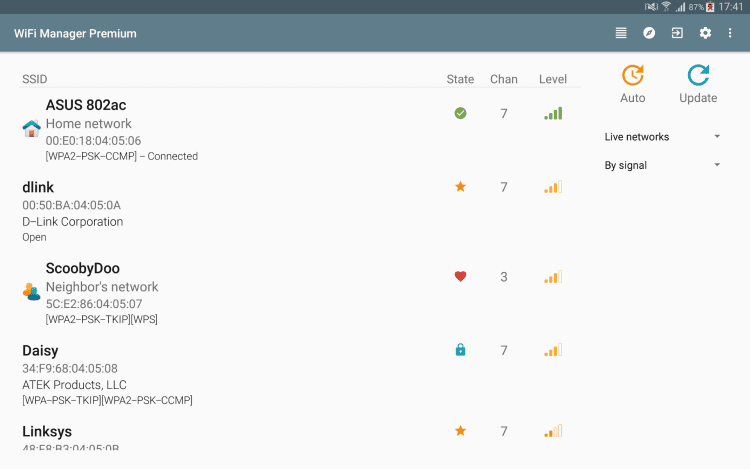
Task: Sort by the Level column header
Action: point(552,80)
